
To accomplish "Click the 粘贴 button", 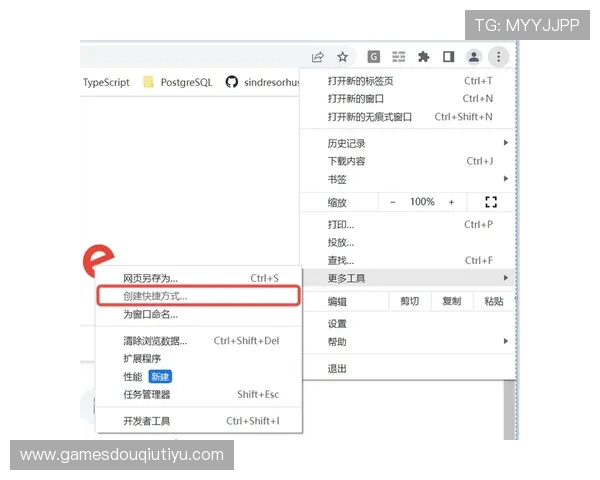I will 494,301.
